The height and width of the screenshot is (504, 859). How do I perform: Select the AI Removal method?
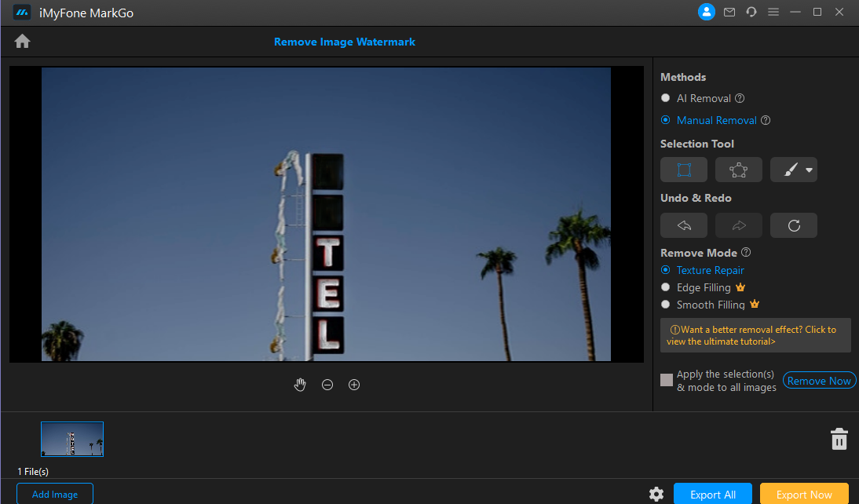point(666,98)
